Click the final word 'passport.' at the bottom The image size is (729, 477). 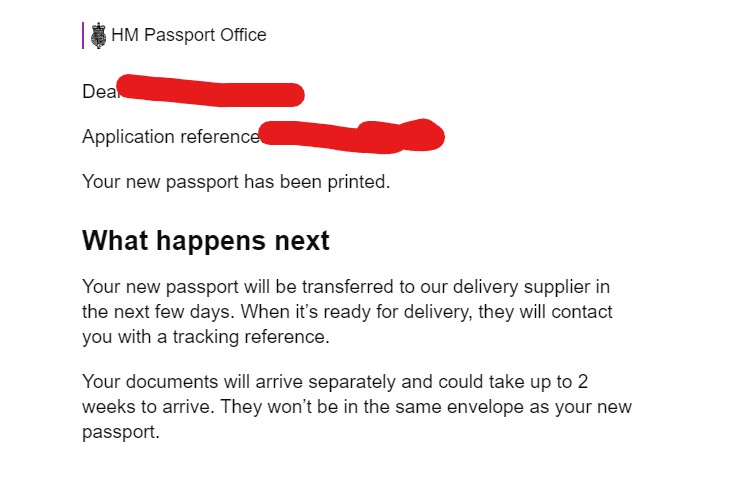coord(121,434)
